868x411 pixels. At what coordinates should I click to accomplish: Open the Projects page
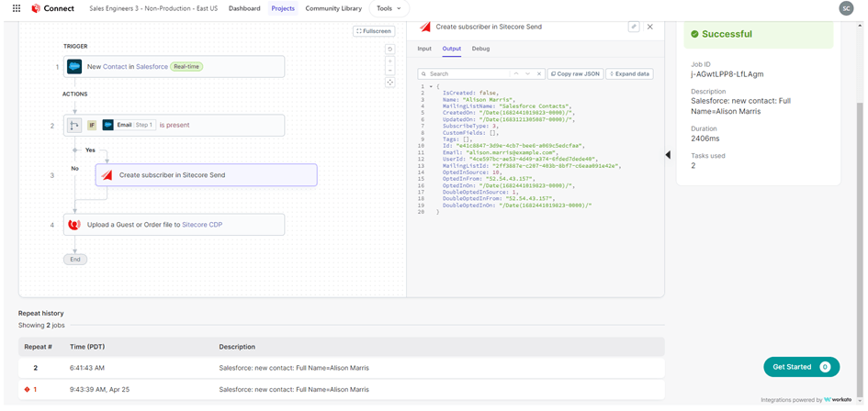click(283, 8)
